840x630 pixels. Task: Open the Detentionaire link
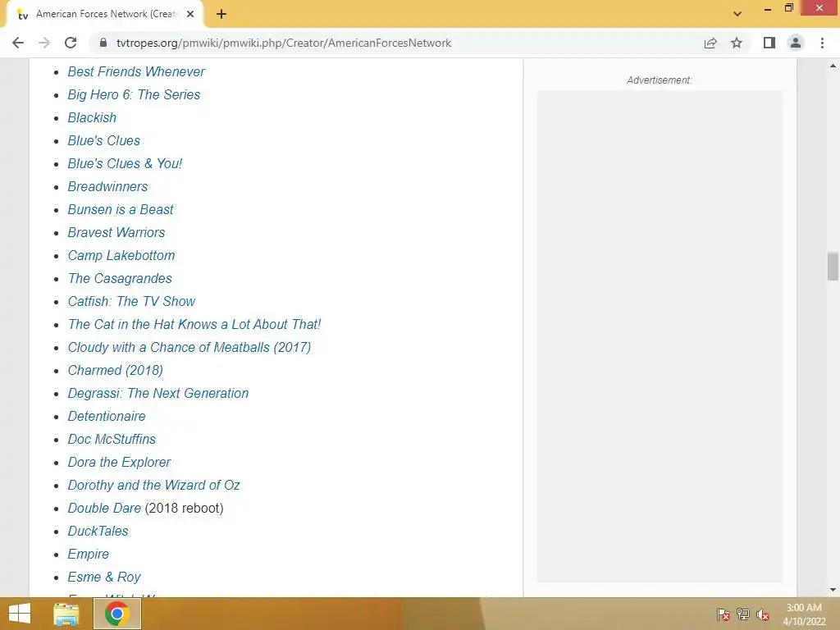coord(107,417)
